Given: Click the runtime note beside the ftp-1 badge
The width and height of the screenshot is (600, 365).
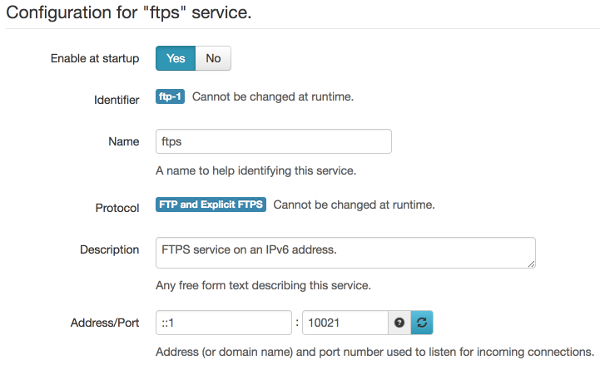Looking at the screenshot, I should 273,96.
